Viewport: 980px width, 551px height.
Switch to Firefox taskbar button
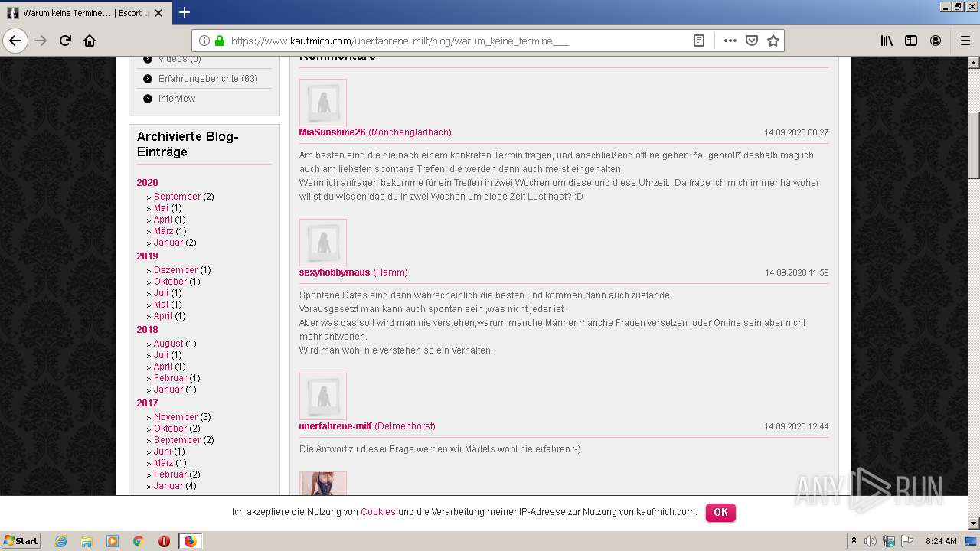pyautogui.click(x=190, y=541)
